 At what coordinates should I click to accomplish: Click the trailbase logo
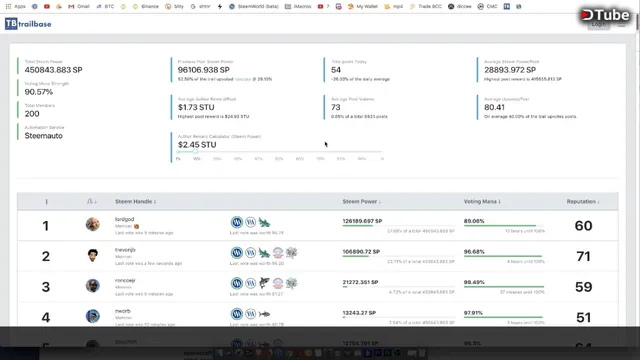pos(28,24)
